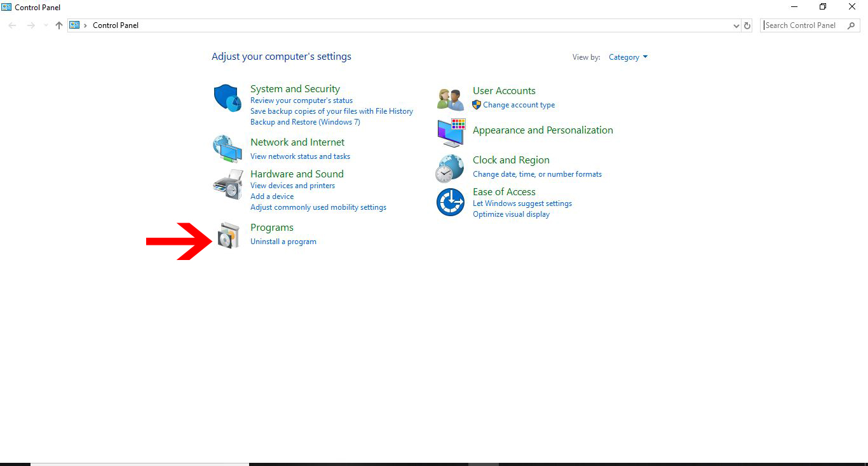
Task: Close the Control Panel window
Action: pyautogui.click(x=852, y=7)
